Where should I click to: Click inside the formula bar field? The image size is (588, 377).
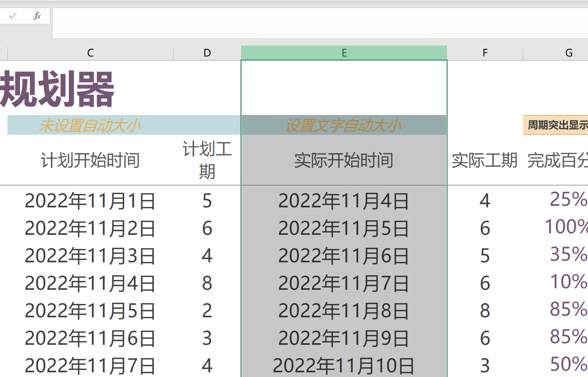320,23
